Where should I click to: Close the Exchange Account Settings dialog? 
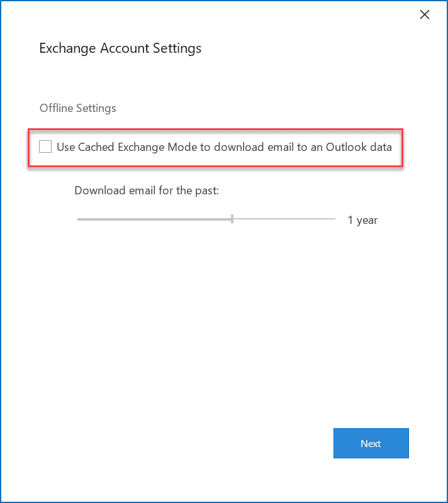click(x=425, y=14)
